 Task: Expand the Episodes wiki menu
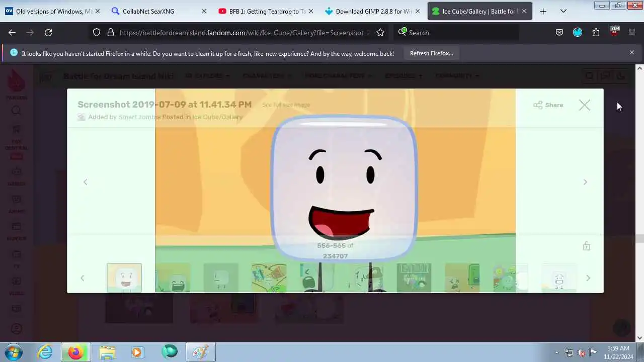pyautogui.click(x=404, y=76)
